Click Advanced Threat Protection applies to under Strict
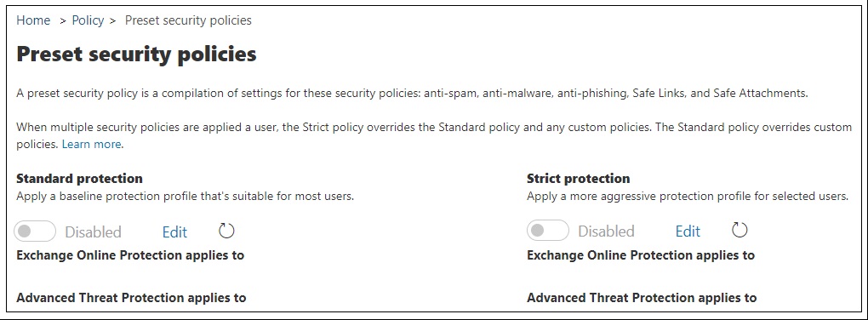The height and width of the screenshot is (320, 868). (642, 298)
